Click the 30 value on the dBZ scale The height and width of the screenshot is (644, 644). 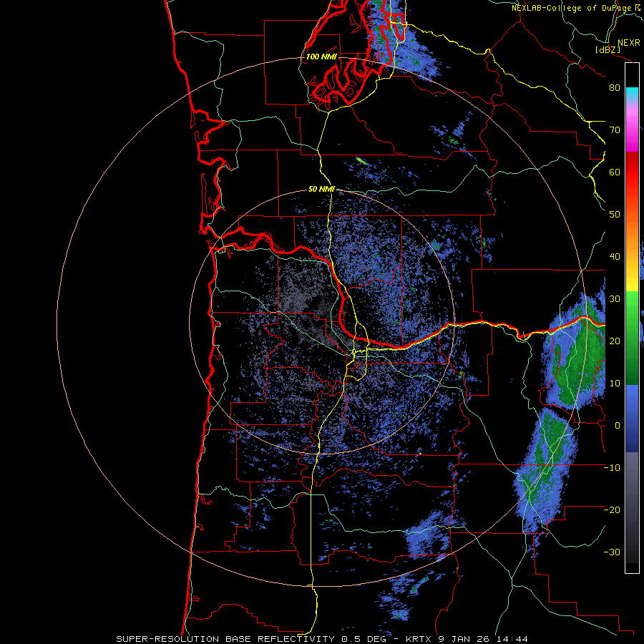(x=615, y=299)
